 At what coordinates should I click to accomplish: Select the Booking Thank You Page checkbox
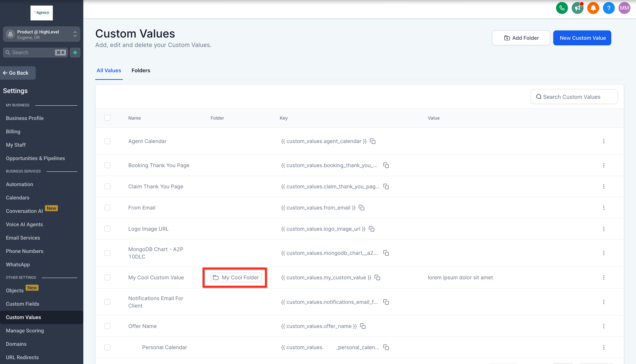(x=107, y=165)
